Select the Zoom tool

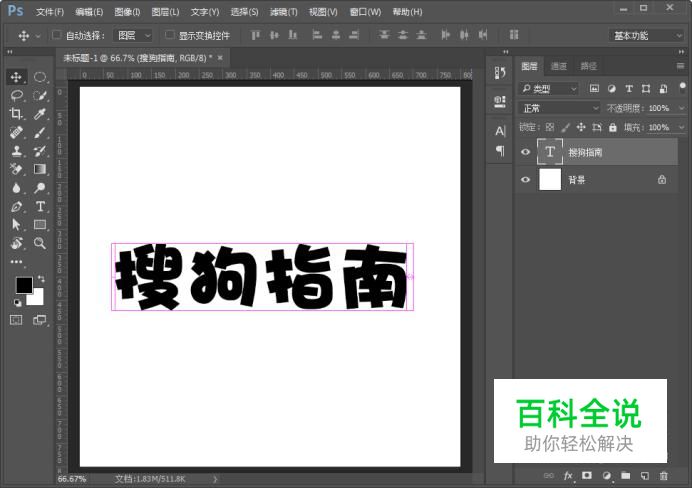pos(40,243)
